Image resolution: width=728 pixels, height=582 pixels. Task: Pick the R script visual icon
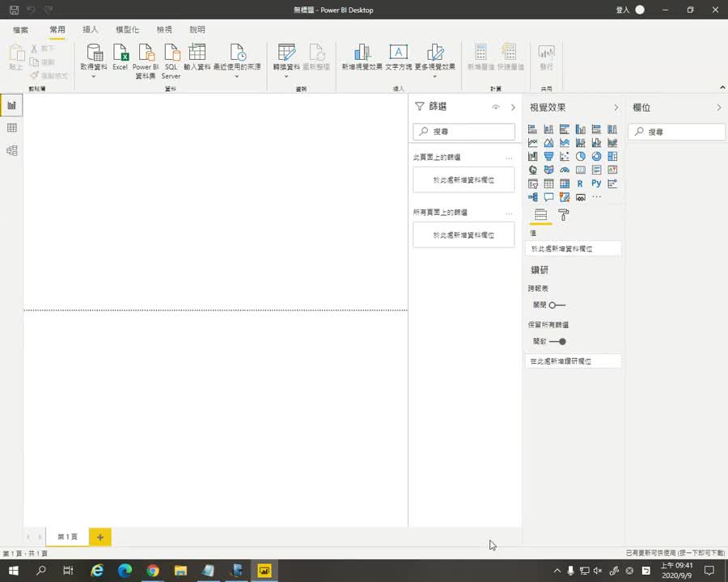(x=580, y=183)
